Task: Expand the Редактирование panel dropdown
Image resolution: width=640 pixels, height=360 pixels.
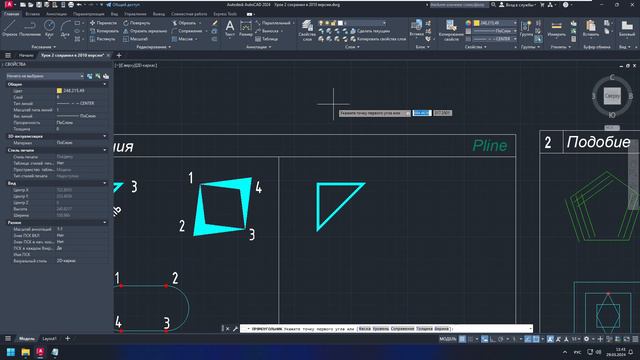Action: point(153,47)
